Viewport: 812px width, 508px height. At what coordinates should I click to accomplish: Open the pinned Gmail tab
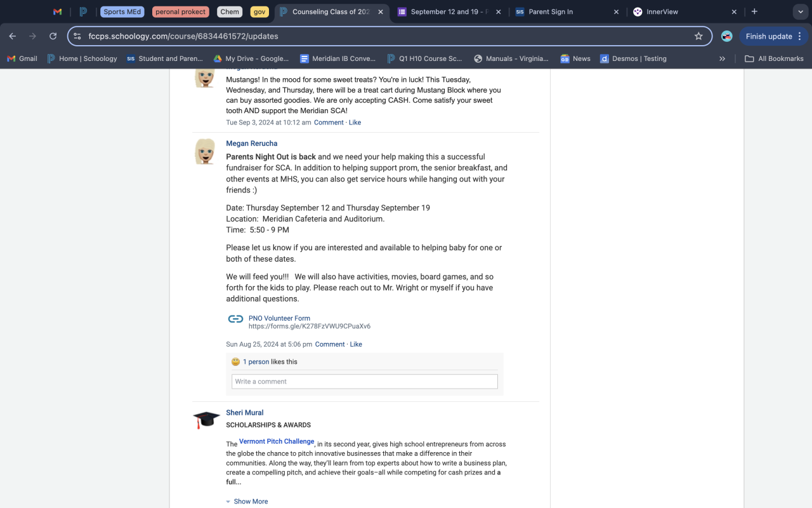[x=58, y=11]
